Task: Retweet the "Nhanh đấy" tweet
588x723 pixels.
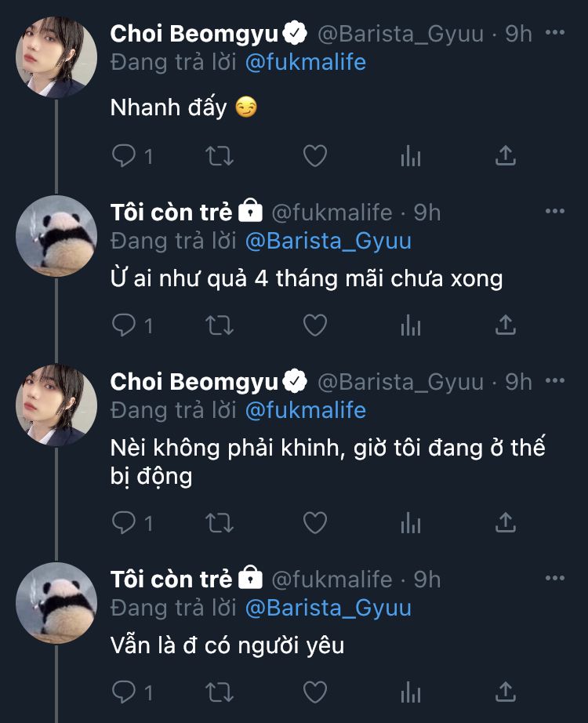Action: 219,156
